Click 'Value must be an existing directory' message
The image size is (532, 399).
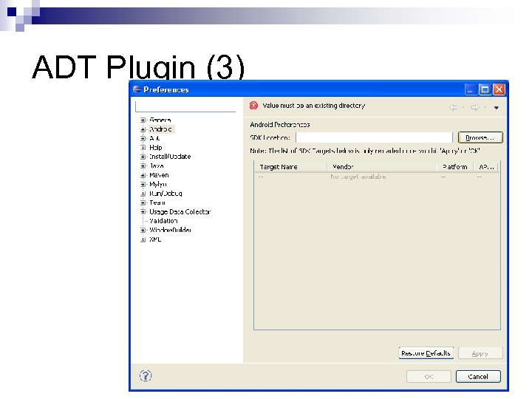tap(314, 106)
